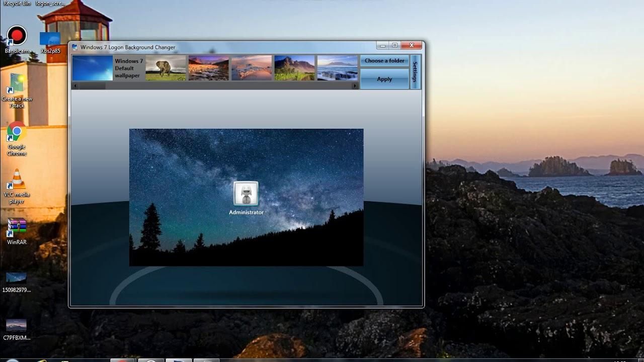
Task: Select the sunset rocky river wallpaper thumbnail
Action: pyautogui.click(x=208, y=68)
